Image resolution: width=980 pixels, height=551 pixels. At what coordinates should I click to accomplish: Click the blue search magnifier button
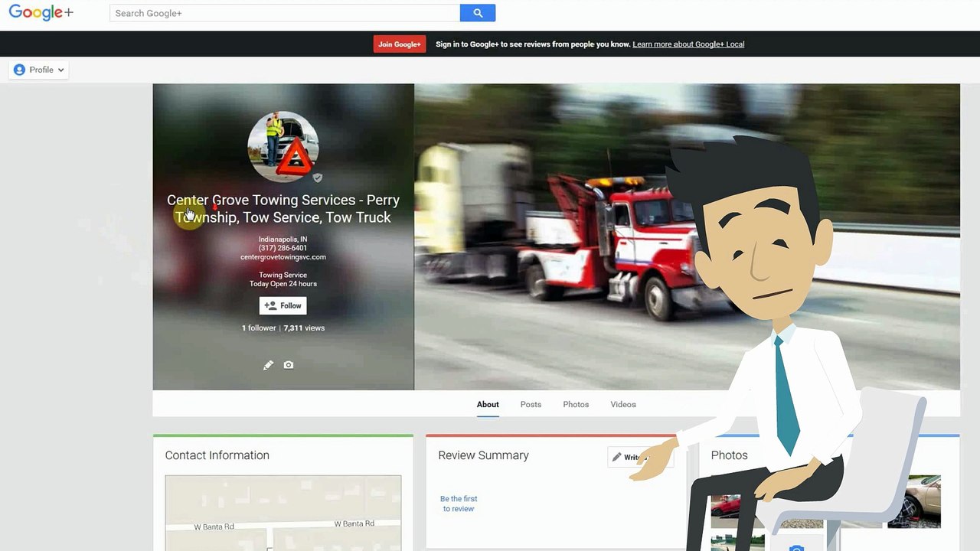(478, 13)
